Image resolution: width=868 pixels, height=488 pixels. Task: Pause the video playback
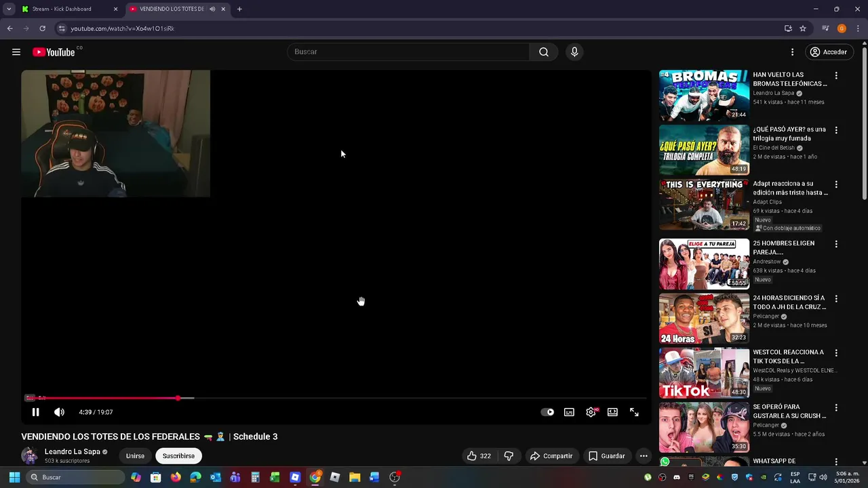pos(36,412)
